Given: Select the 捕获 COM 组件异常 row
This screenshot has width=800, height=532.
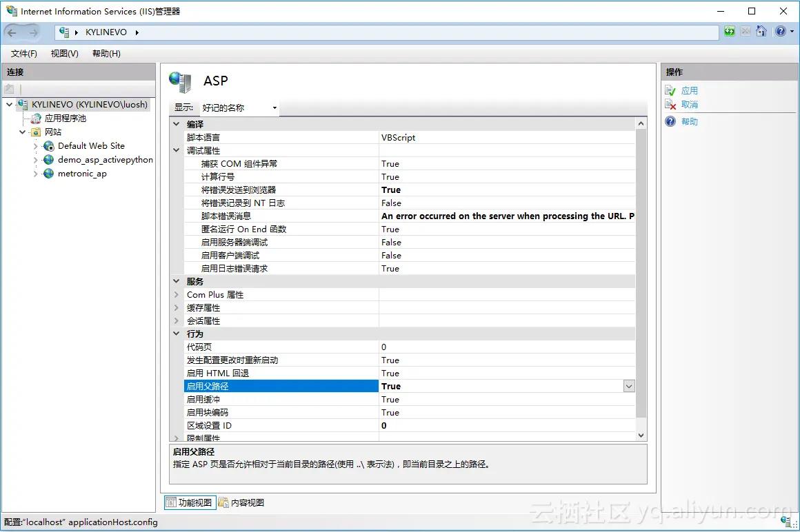Looking at the screenshot, I should coord(410,163).
